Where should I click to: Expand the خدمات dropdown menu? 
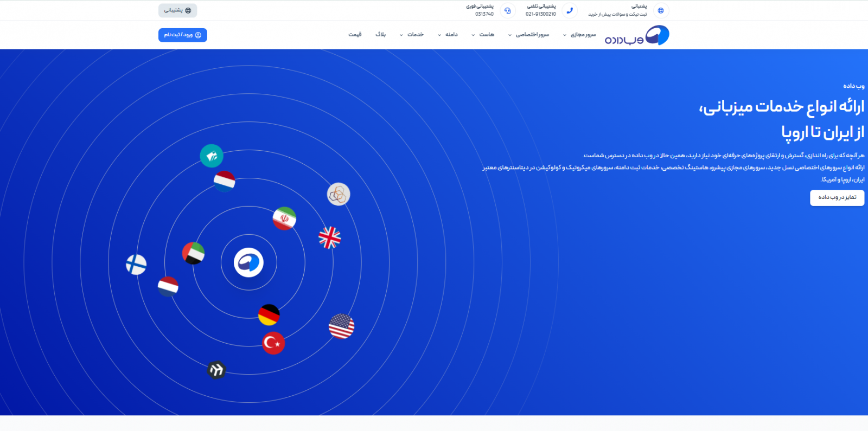tap(412, 35)
